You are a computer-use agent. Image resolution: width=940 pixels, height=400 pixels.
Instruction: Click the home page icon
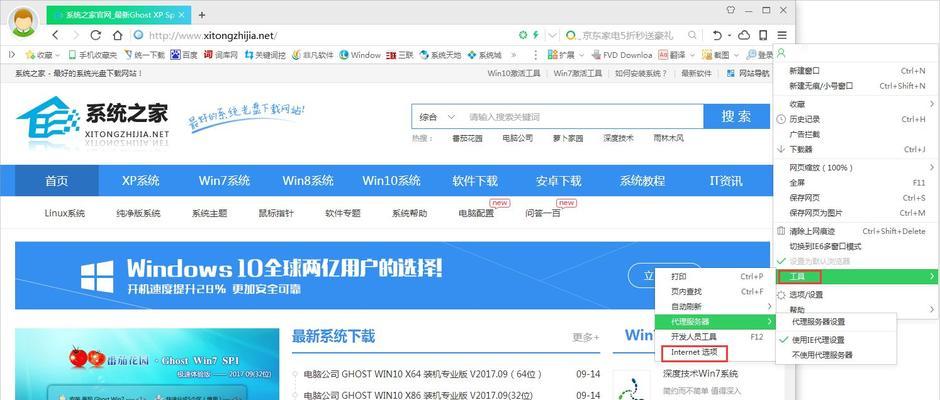[118, 35]
